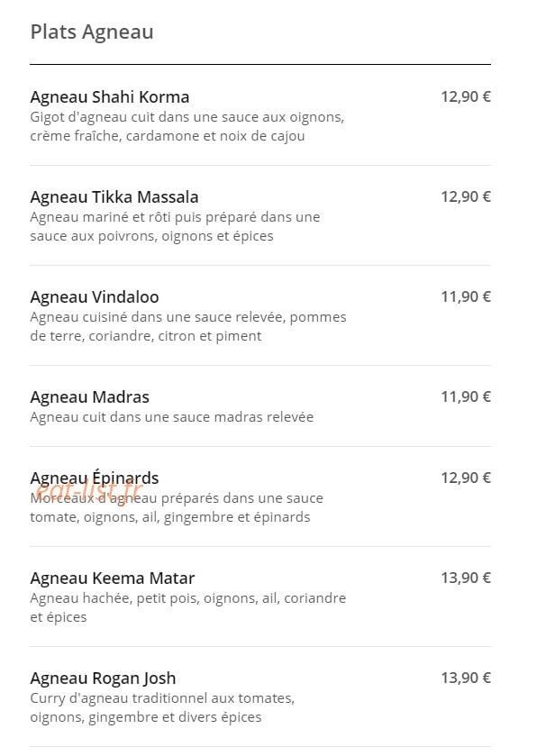Screen dimensions: 546x756
Task: Open the Agneau Tikka Massala item
Action: (114, 196)
